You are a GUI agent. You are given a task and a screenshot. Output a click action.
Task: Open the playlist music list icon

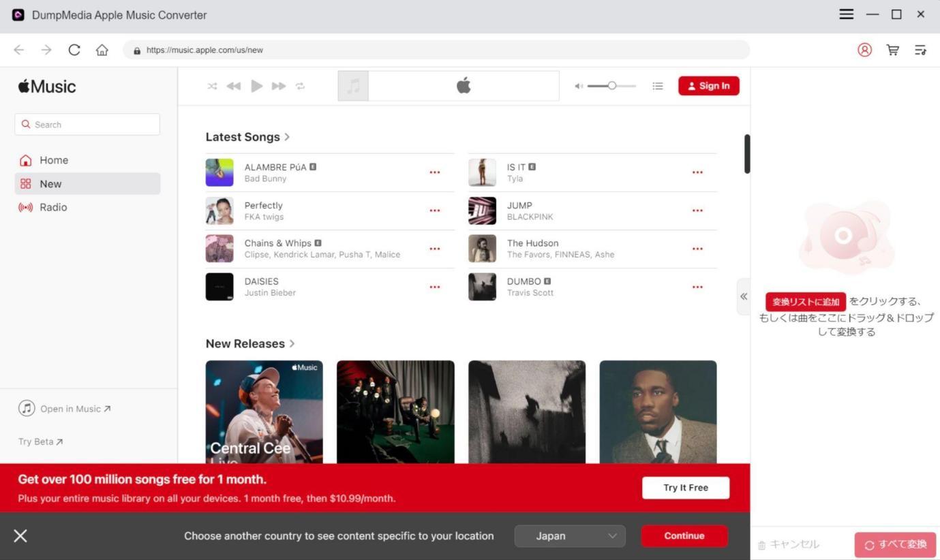pos(920,50)
